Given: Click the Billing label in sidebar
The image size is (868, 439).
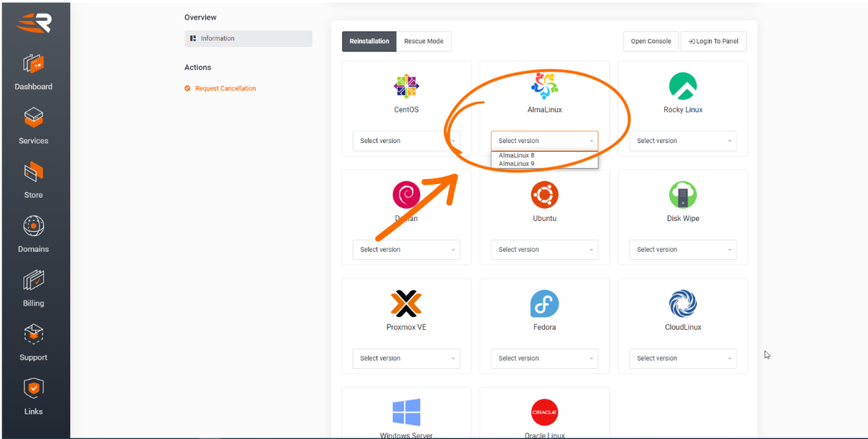Looking at the screenshot, I should click(x=34, y=303).
